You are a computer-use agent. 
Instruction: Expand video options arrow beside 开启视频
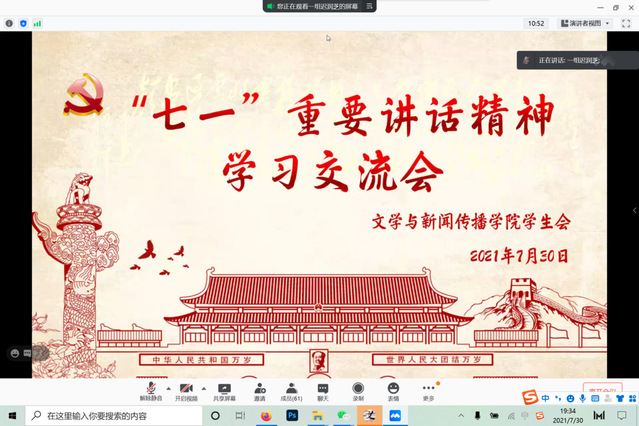point(204,387)
